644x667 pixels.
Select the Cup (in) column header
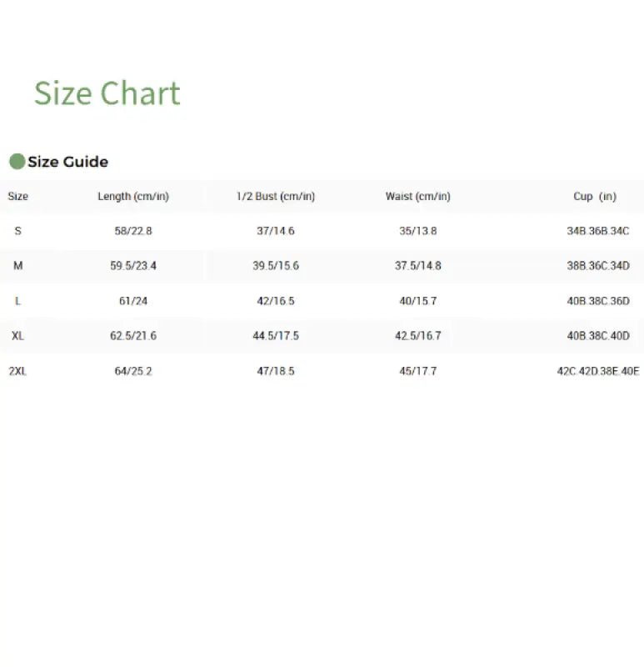point(595,197)
